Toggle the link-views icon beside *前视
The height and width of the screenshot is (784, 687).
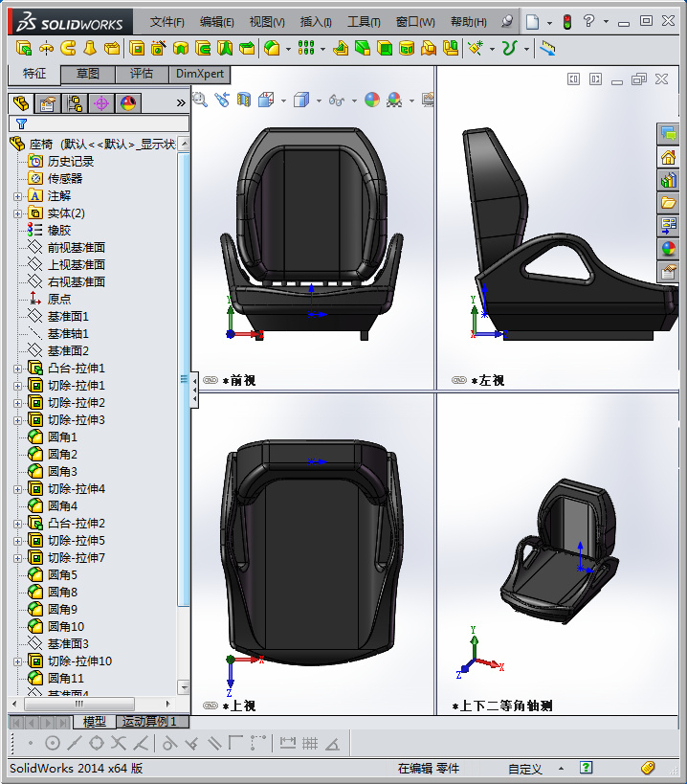coord(211,380)
